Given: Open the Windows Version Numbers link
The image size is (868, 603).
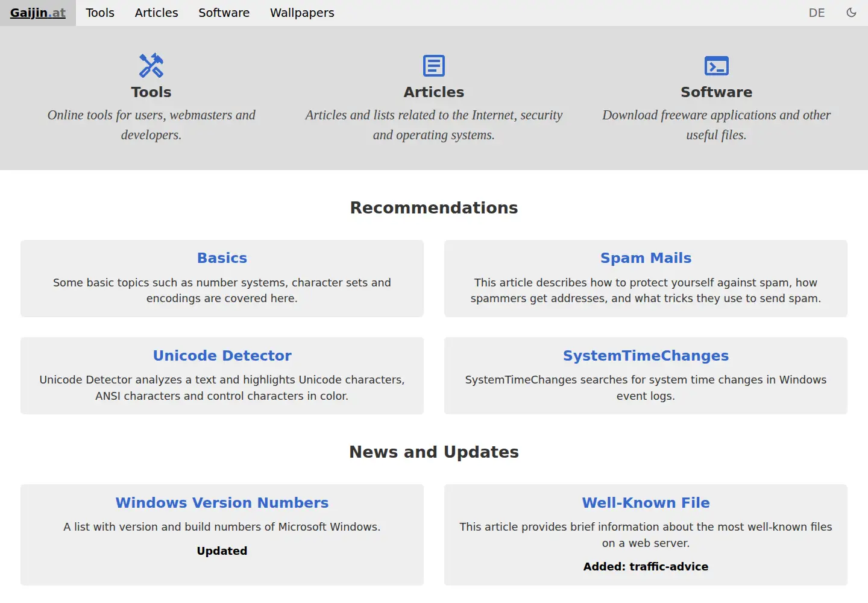Looking at the screenshot, I should pos(222,503).
